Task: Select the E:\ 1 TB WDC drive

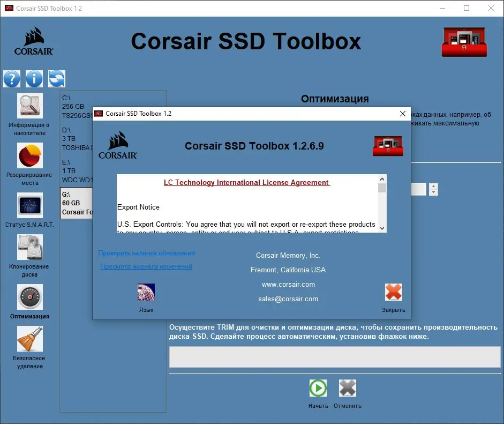Action: coord(77,171)
